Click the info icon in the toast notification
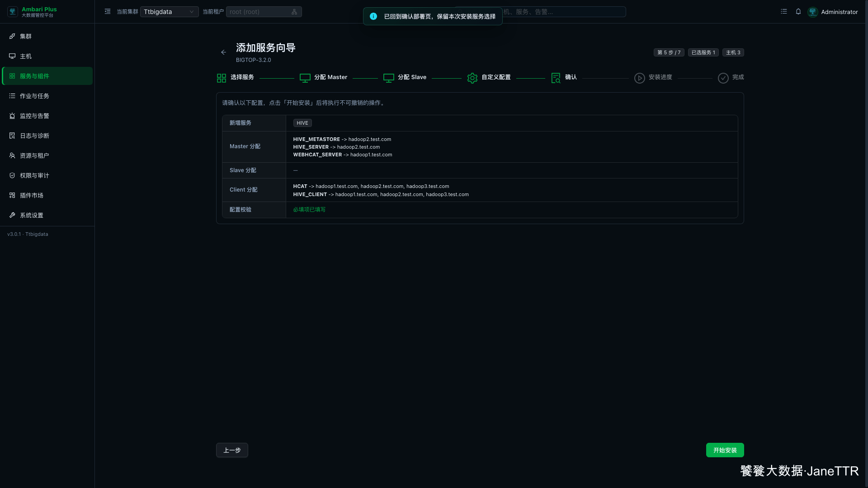The height and width of the screenshot is (488, 868). [373, 16]
